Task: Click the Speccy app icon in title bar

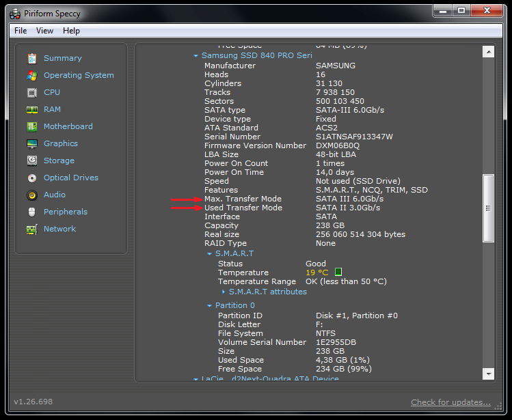Action: pyautogui.click(x=15, y=14)
